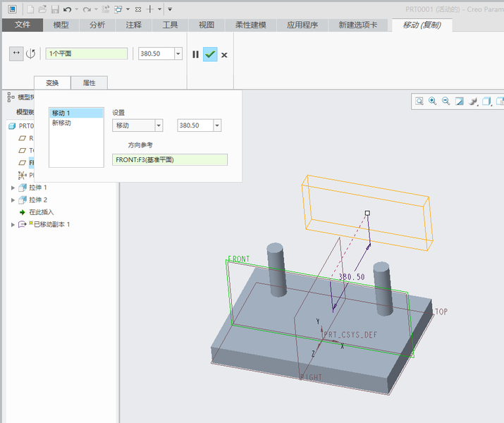Image resolution: width=504 pixels, height=423 pixels.
Task: Click the Regenerate model icon
Action: point(106,9)
